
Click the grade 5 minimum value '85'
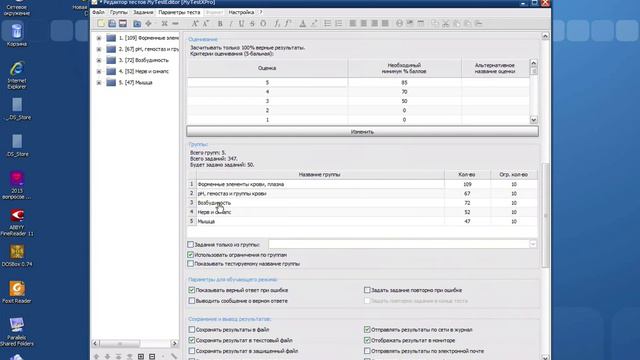point(404,82)
